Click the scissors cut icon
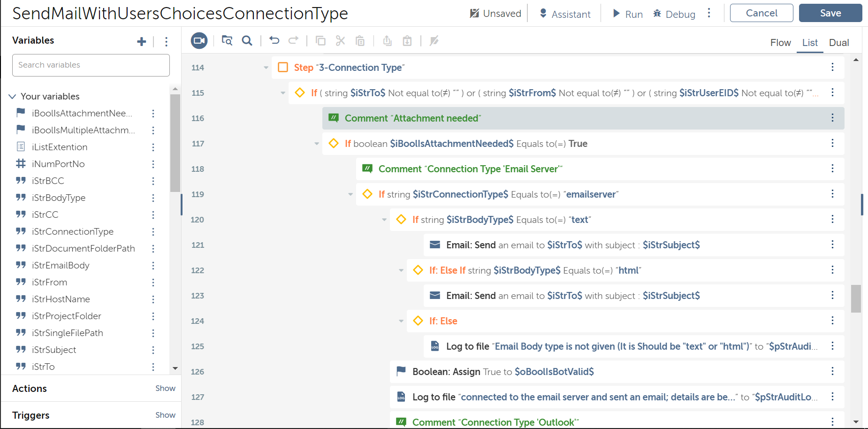The image size is (868, 429). coord(340,41)
